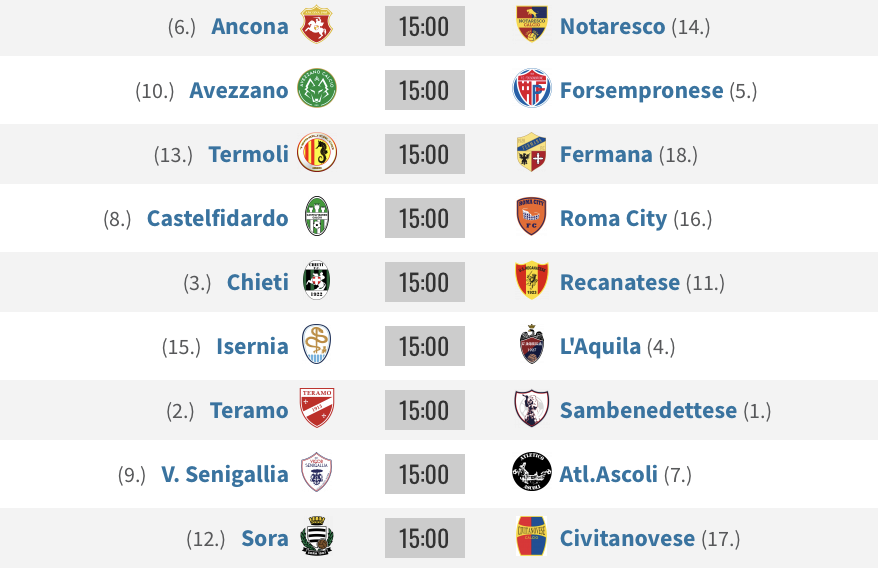Open the Roma City orange shield logo
The image size is (878, 574).
pos(531,216)
